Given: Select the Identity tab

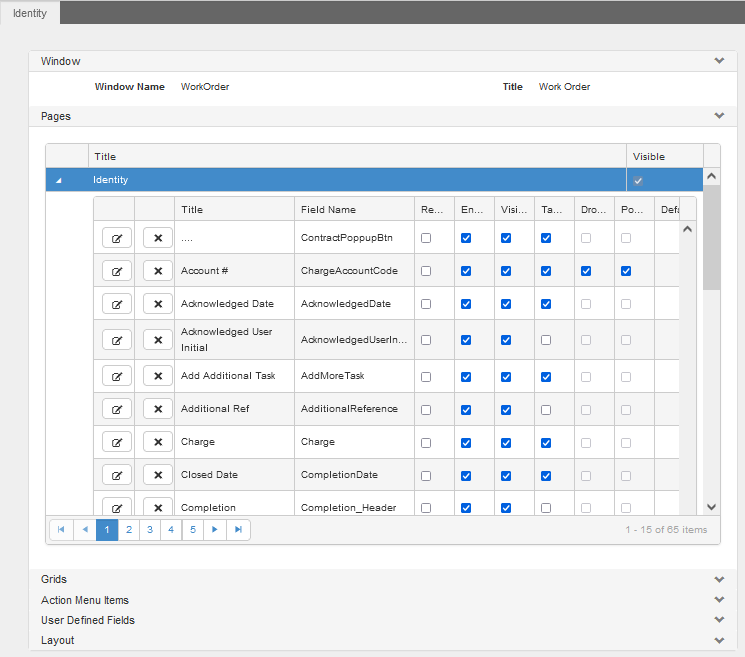Looking at the screenshot, I should coord(30,13).
